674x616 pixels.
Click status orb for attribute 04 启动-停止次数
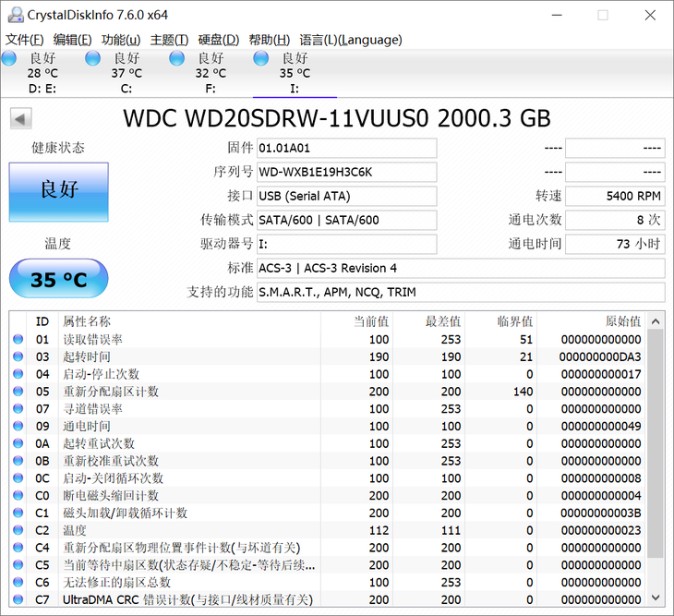pos(18,374)
